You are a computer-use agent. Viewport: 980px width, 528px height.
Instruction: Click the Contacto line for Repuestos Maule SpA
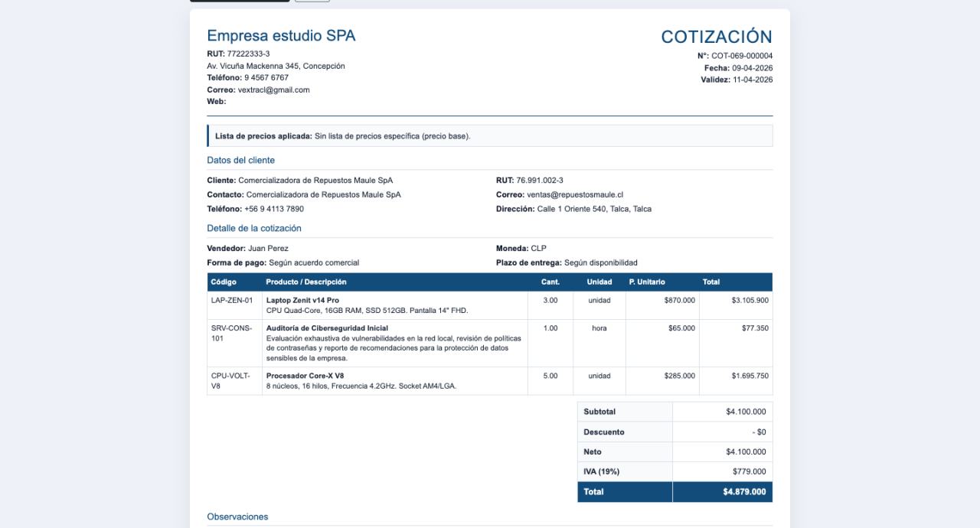(x=304, y=194)
